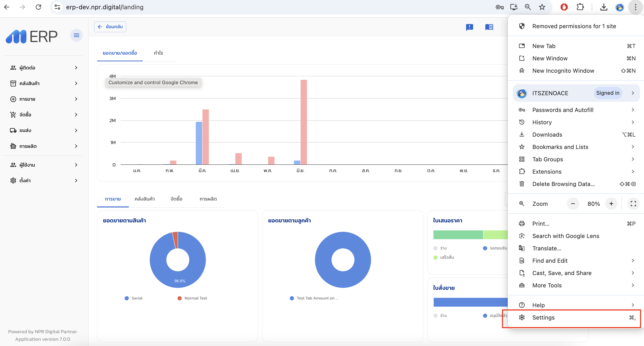This screenshot has width=644, height=346.
Task: Switch to the กำไร tab
Action: (158, 53)
